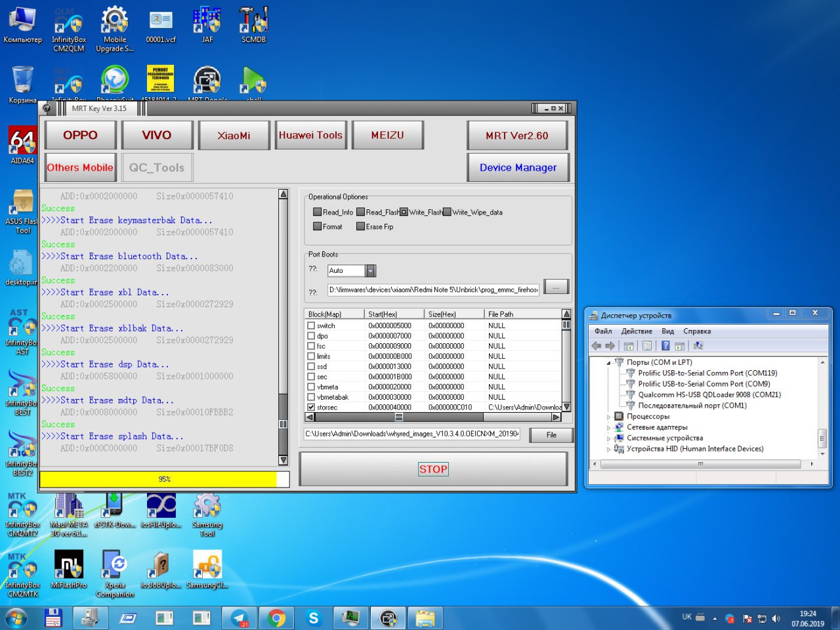Open the Windows Start menu
This screenshot has height=630, width=840.
(16, 618)
